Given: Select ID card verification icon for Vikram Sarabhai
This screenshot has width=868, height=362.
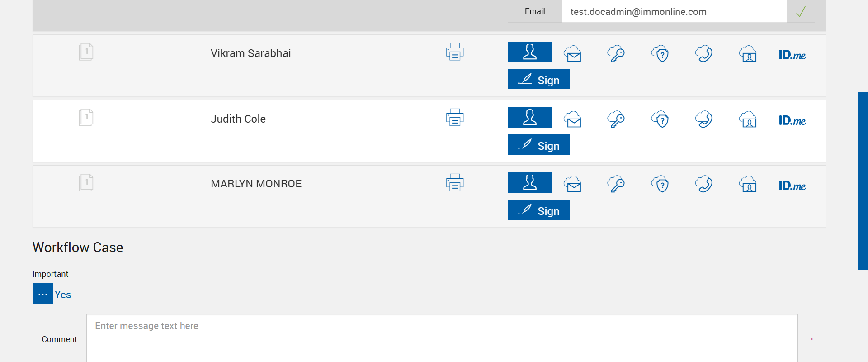Looking at the screenshot, I should click(748, 54).
